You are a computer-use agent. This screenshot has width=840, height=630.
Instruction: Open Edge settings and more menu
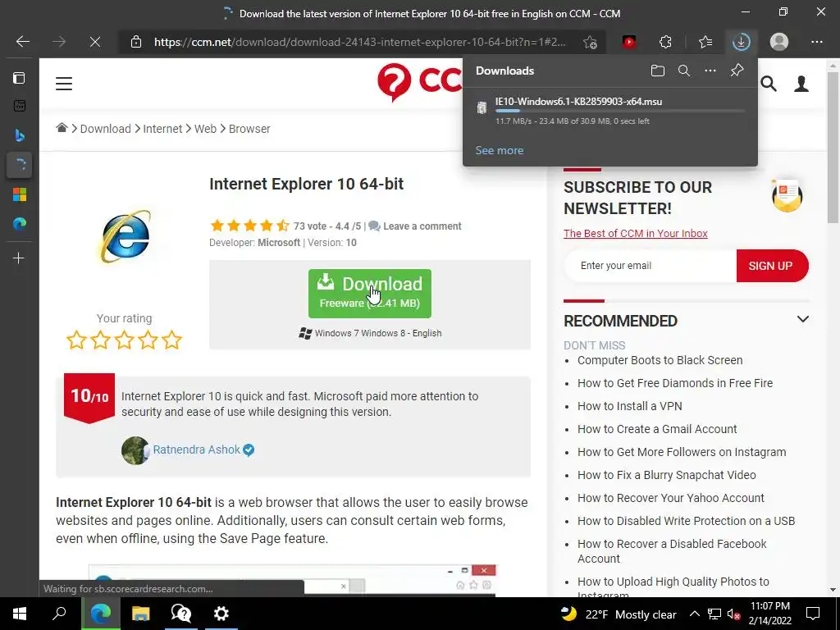coord(816,42)
